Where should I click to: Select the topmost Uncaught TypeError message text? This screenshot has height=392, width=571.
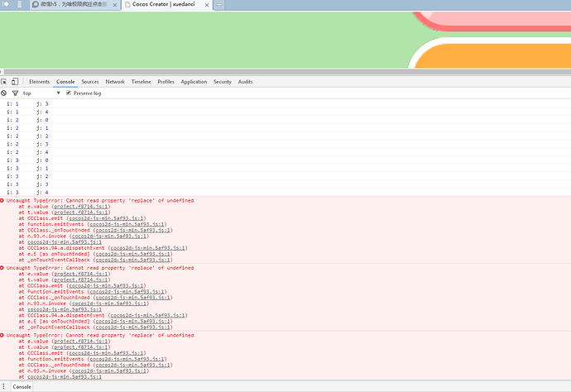100,201
